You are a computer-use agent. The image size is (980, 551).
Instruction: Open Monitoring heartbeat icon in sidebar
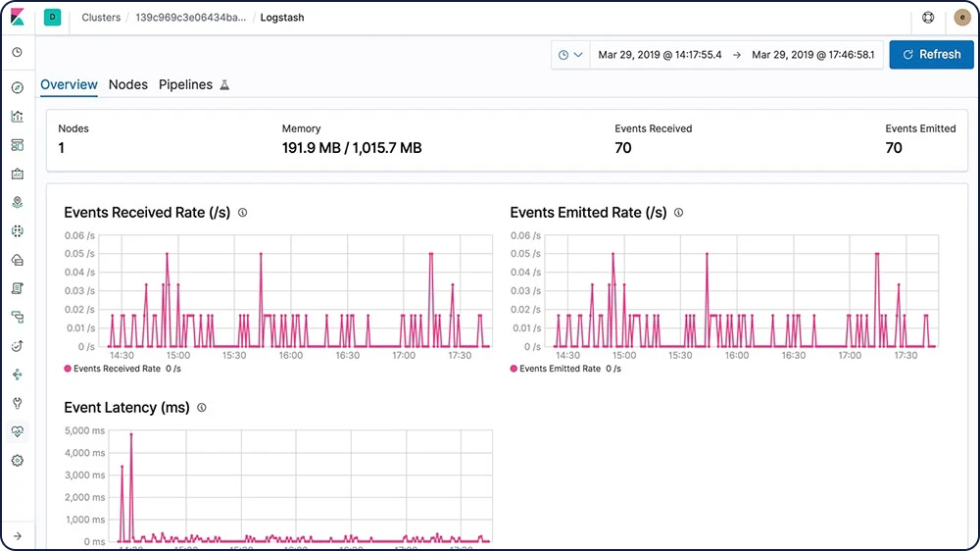pos(18,431)
